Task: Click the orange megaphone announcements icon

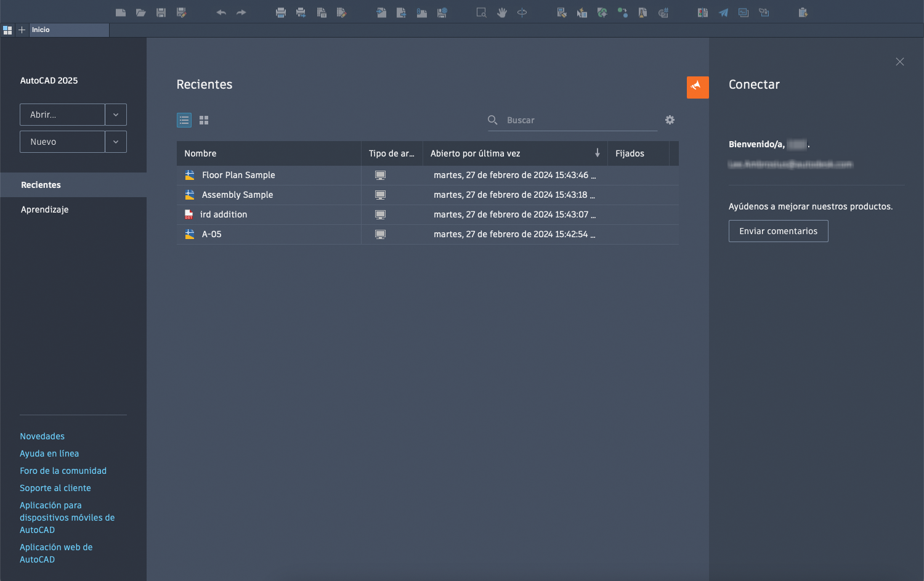Action: pos(698,87)
